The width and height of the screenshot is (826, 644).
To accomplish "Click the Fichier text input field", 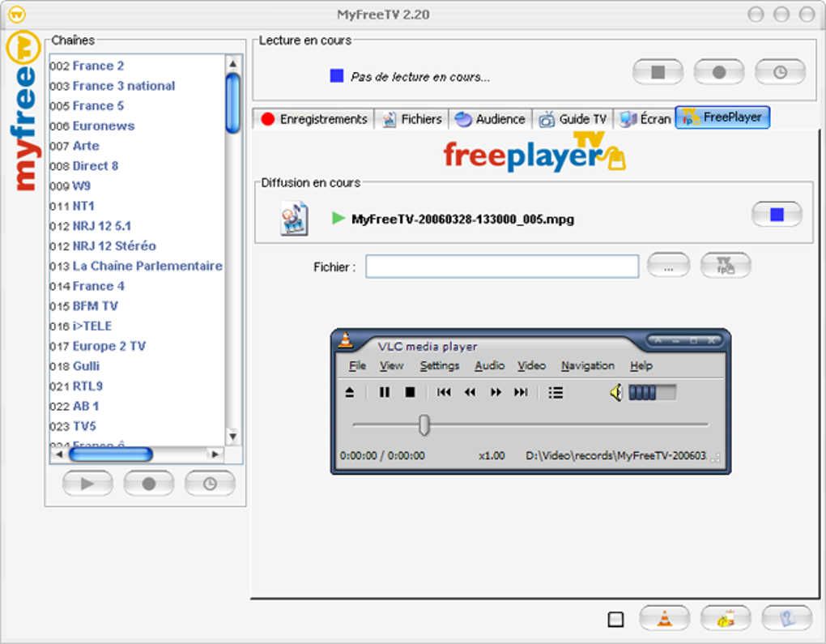I will coord(503,267).
